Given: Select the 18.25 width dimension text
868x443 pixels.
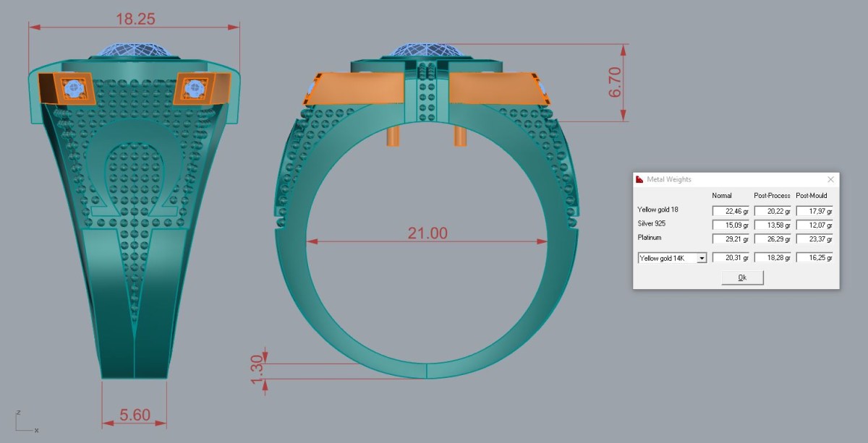Looking at the screenshot, I should [x=135, y=18].
